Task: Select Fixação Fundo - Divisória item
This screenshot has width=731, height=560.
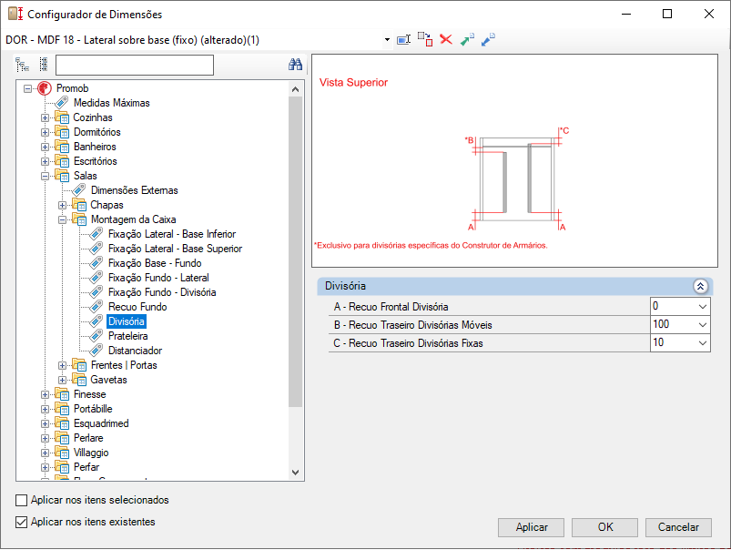Action: tap(162, 292)
